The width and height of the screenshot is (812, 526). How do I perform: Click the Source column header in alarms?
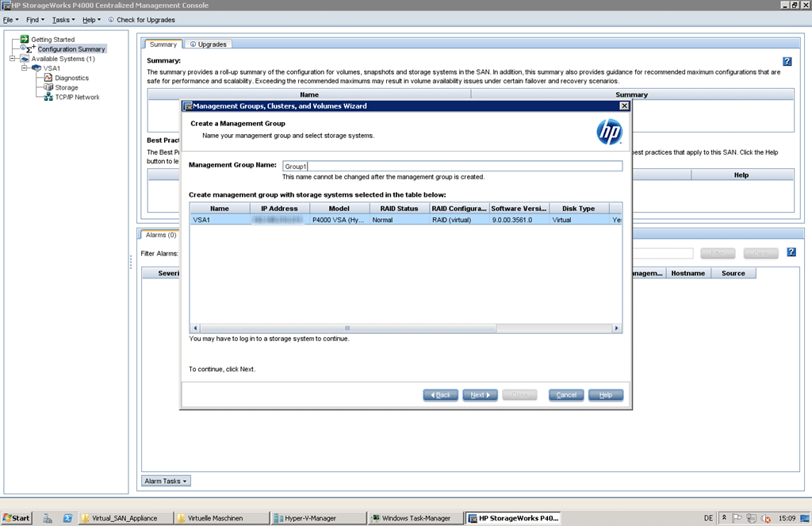coord(733,273)
